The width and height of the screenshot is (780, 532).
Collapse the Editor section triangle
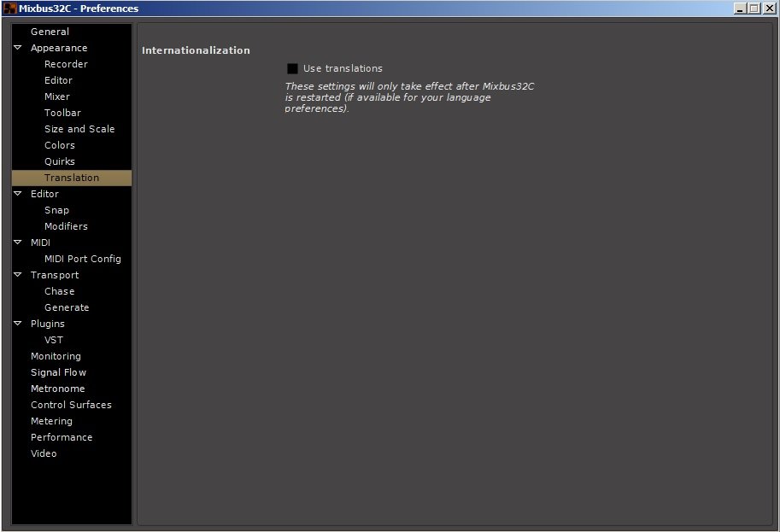pos(18,193)
